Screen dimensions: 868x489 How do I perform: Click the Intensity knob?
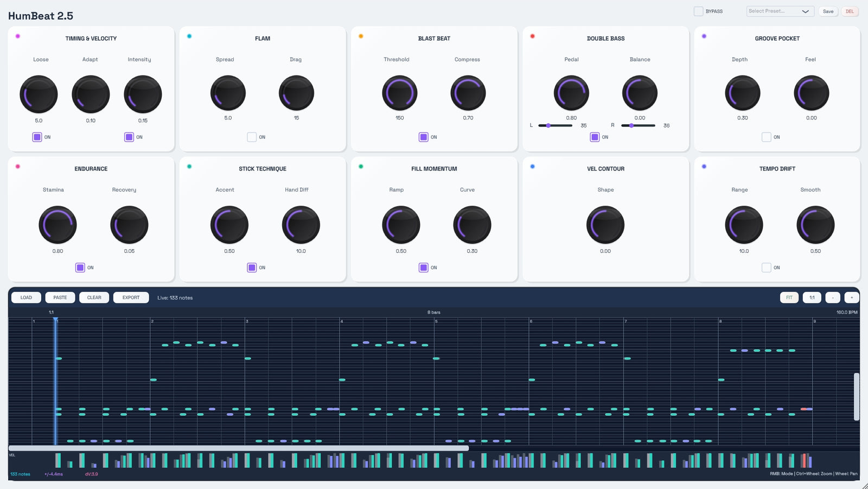coord(143,94)
